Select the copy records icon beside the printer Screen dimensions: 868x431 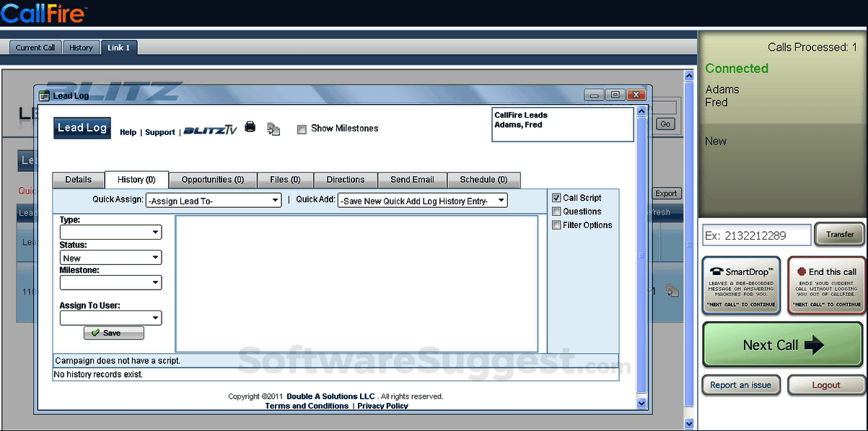(x=273, y=129)
